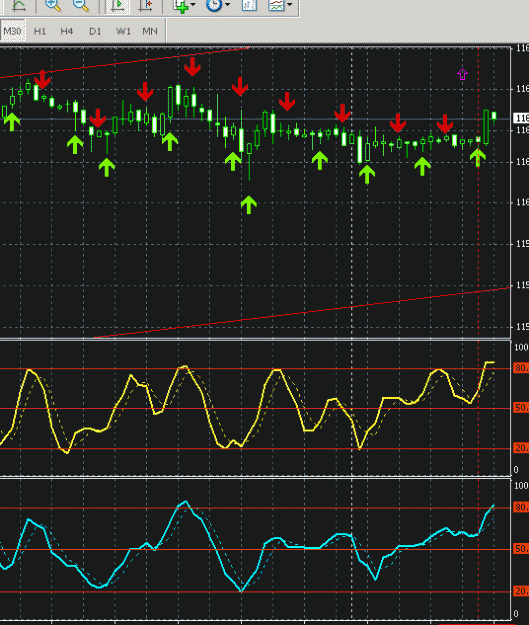529x625 pixels.
Task: Select the upper red trendline
Action: pyautogui.click(x=125, y=63)
